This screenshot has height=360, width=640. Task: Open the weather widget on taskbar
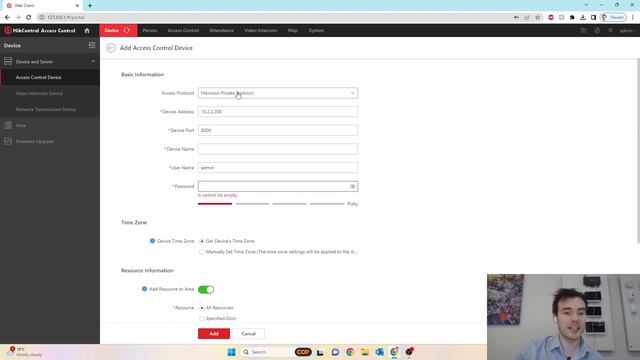(x=23, y=352)
